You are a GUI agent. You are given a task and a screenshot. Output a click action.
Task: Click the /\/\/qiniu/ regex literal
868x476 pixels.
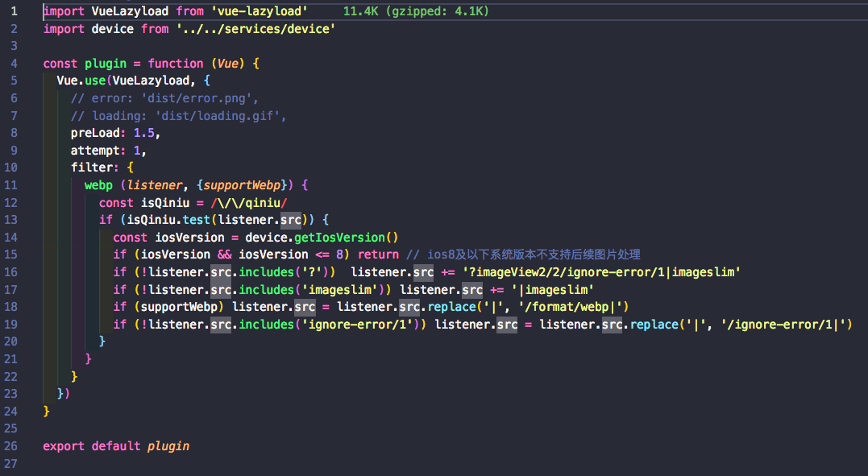click(248, 203)
